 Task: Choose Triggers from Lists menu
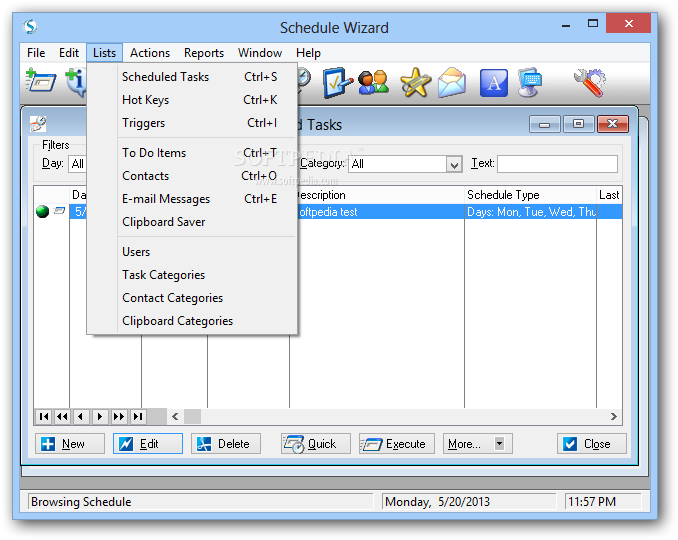point(192,123)
